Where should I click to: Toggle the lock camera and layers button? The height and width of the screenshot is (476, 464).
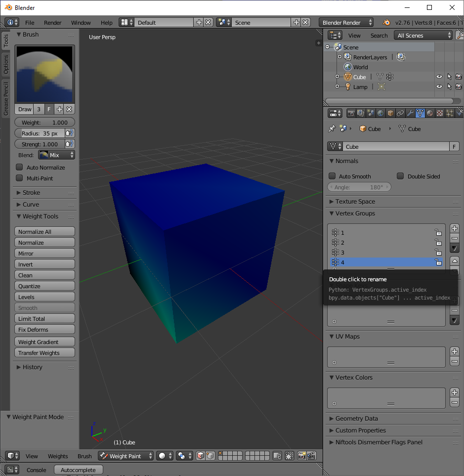(277, 456)
